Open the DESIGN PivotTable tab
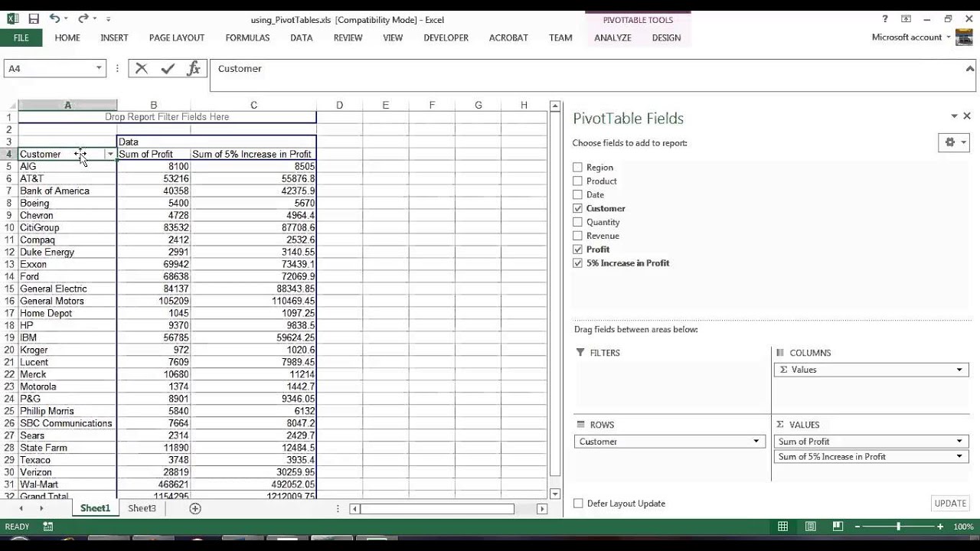Viewport: 980px width, 551px height. [x=666, y=37]
